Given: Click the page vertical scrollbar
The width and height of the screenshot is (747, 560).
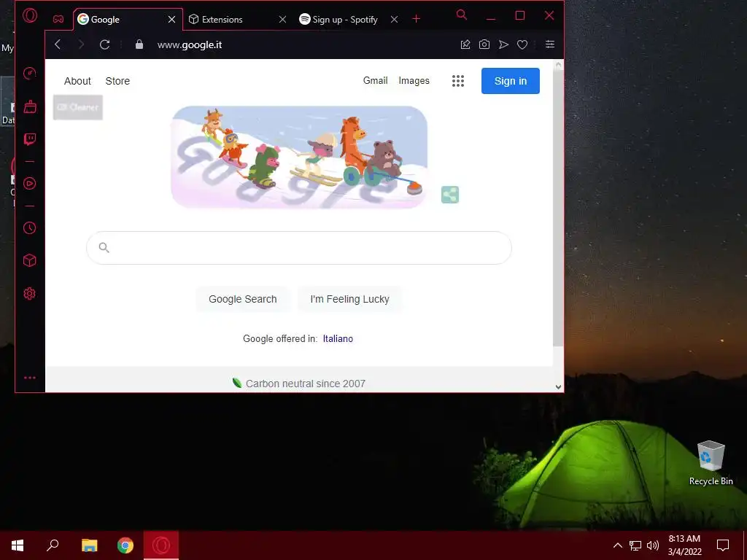Looking at the screenshot, I should click(558, 209).
